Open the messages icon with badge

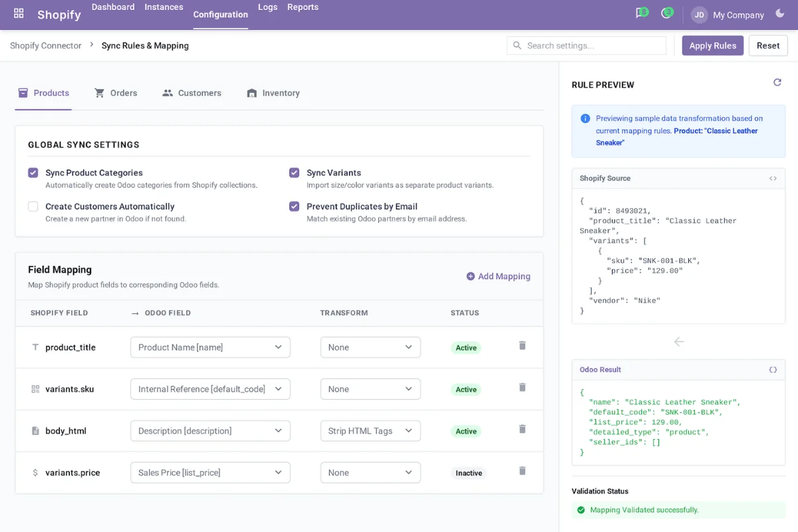pyautogui.click(x=642, y=13)
